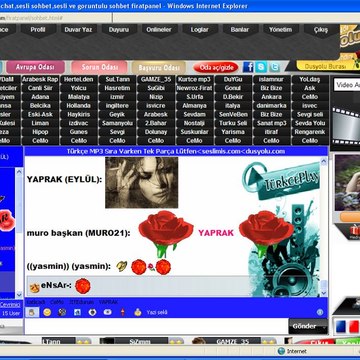
Task: Click the Cevrimici link in left panel
Action: tap(10, 305)
